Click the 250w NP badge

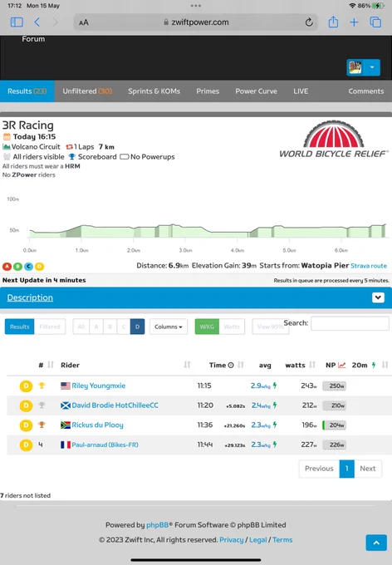(x=335, y=386)
